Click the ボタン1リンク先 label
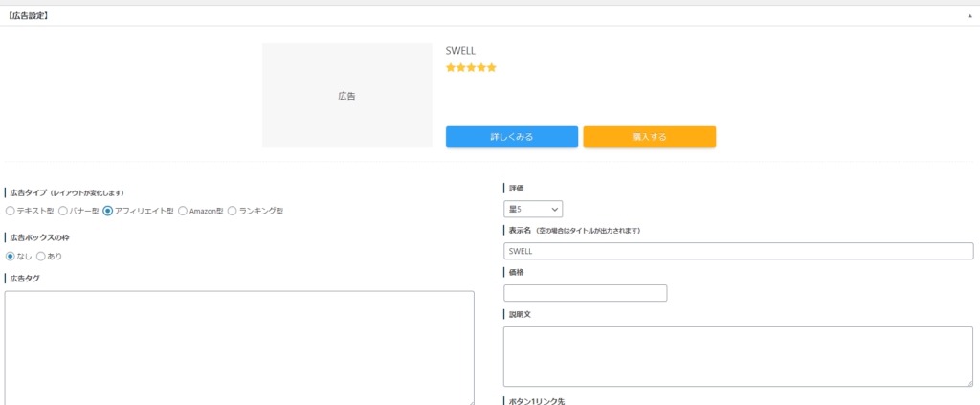 [x=538, y=400]
